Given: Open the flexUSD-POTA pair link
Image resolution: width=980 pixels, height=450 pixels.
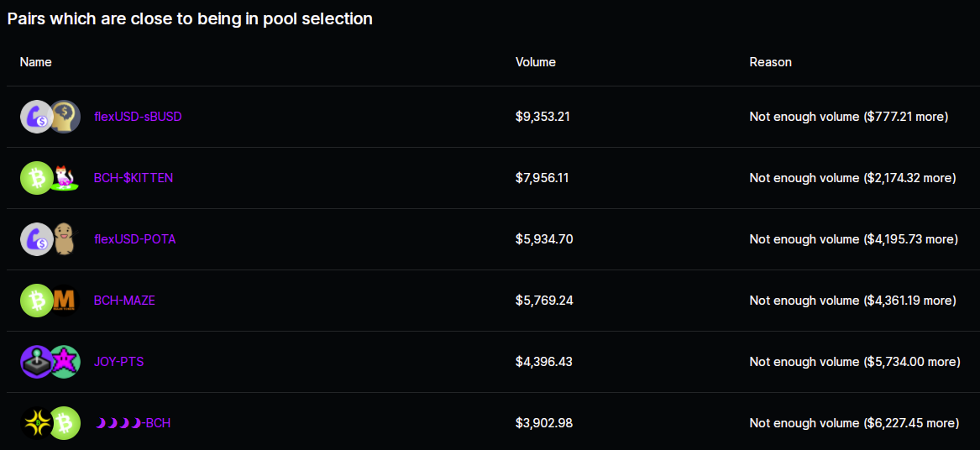Looking at the screenshot, I should [x=134, y=239].
